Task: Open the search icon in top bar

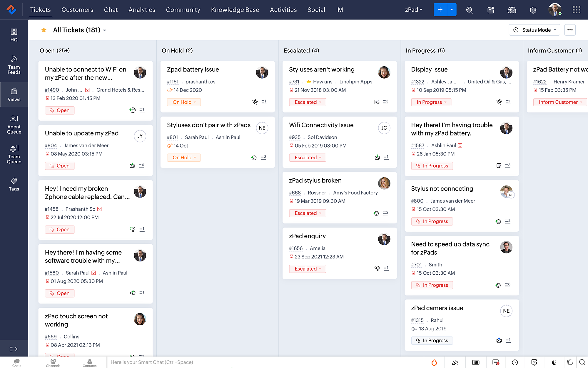Action: tap(469, 10)
